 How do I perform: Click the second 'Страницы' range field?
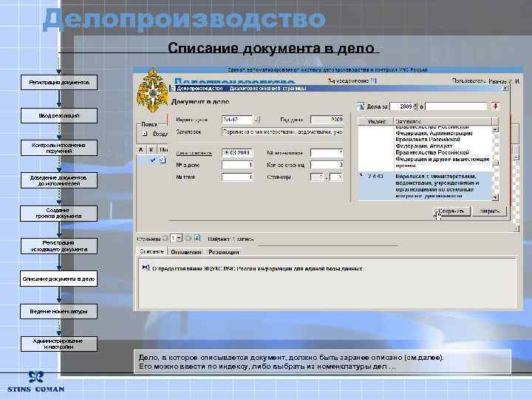[336, 177]
